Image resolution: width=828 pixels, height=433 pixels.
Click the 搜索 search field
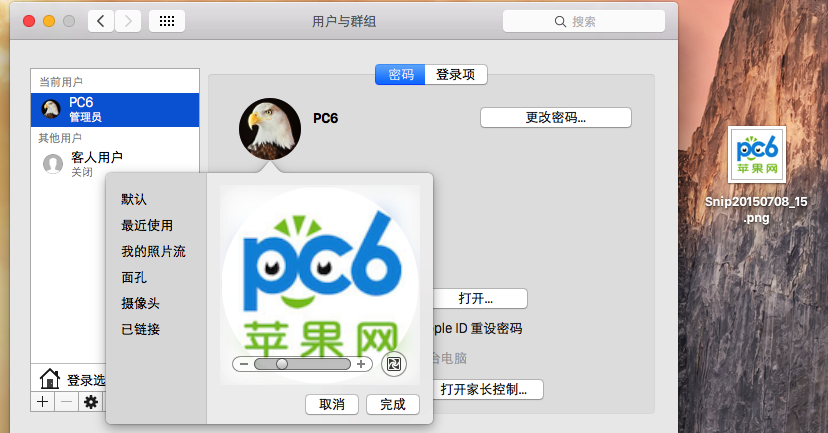pyautogui.click(x=584, y=22)
